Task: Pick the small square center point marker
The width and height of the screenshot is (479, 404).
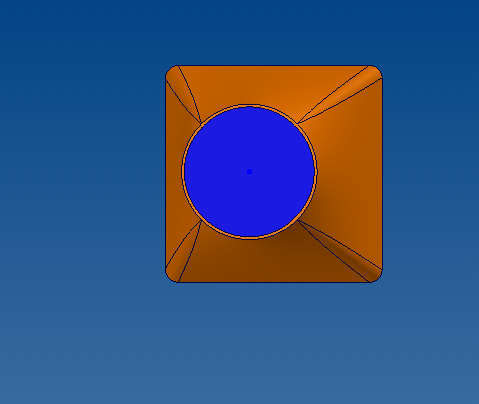Action: pos(249,171)
